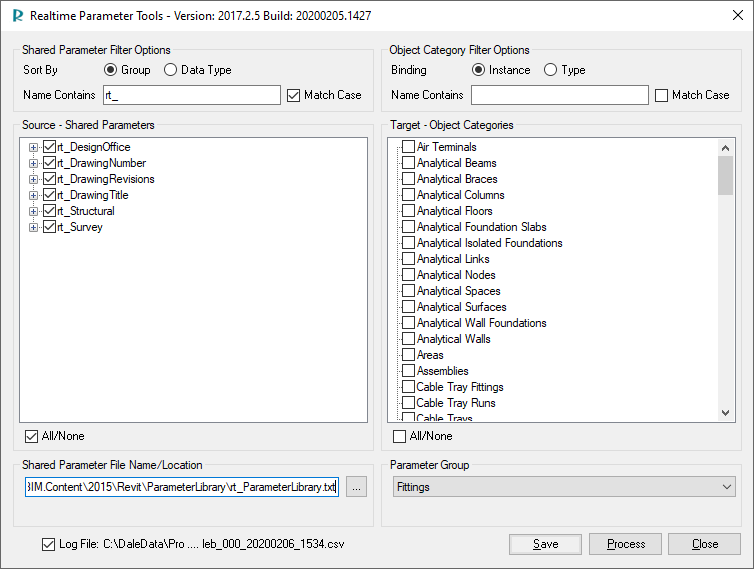This screenshot has width=754, height=569.
Task: Expand the rt_DesignOffice group
Action: point(33,147)
